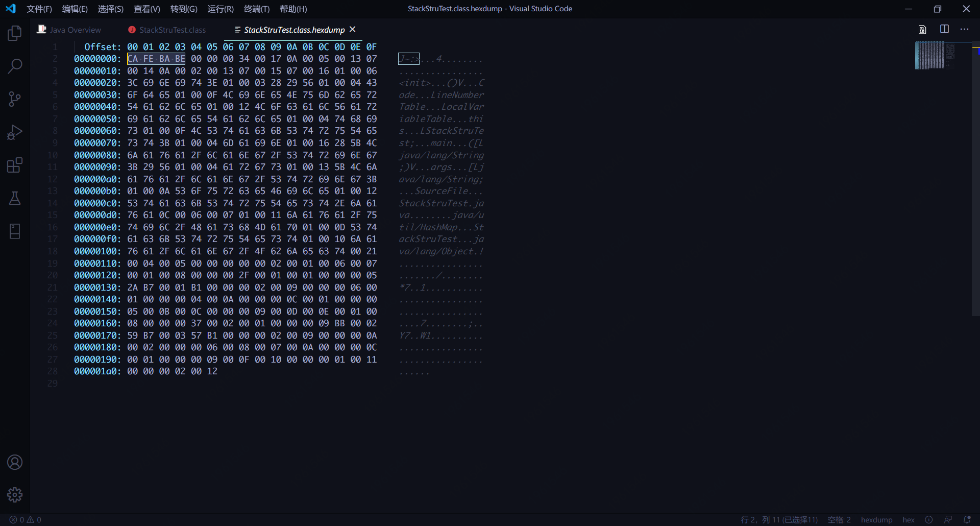Viewport: 980px width, 526px height.
Task: Open the 转到(G) menu
Action: 184,9
